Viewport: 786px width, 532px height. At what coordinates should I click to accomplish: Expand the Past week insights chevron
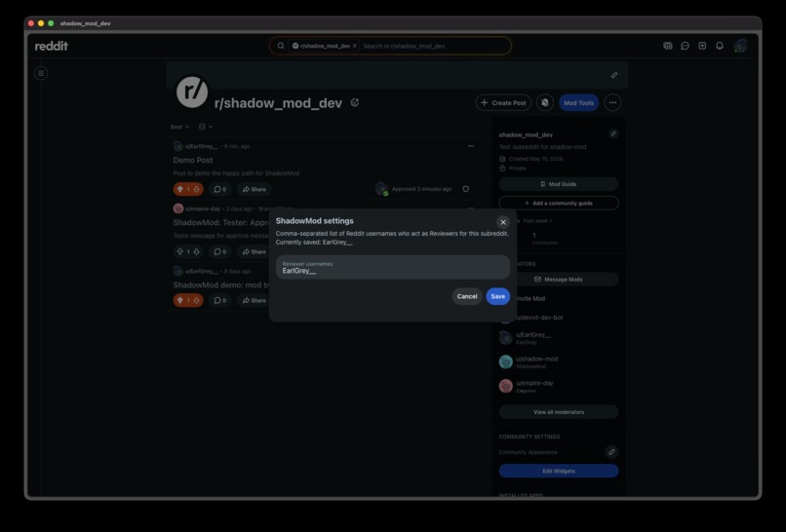pyautogui.click(x=550, y=221)
